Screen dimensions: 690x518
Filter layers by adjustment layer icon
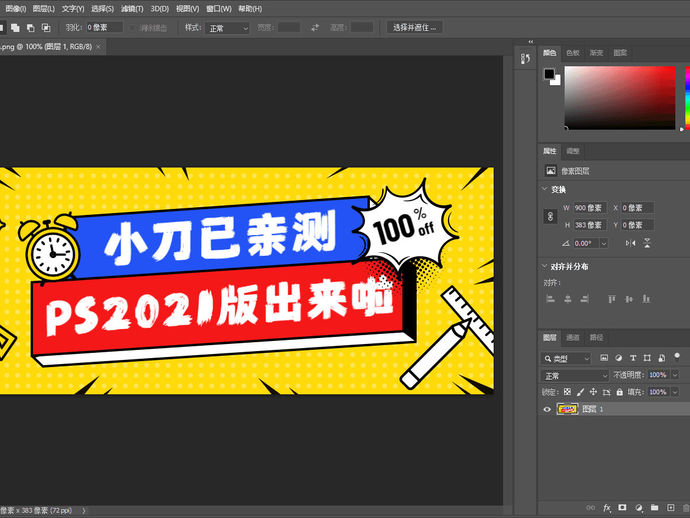point(618,358)
